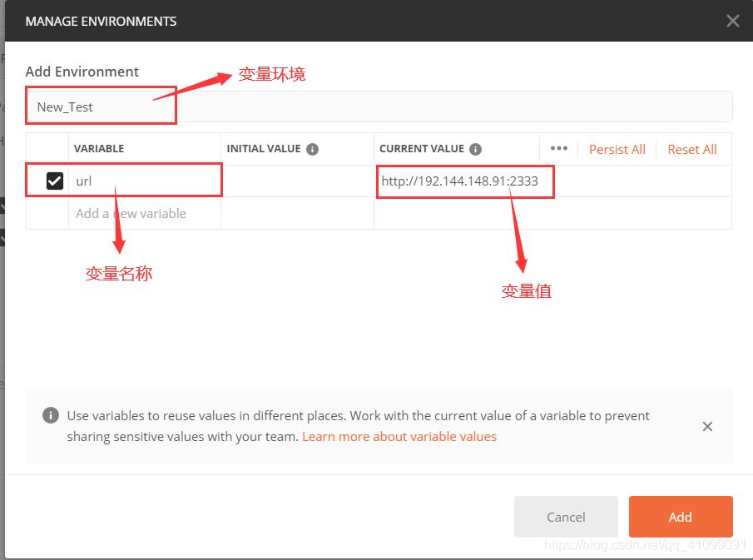Click the INITIAL VALUE column header
The width and height of the screenshot is (753, 560).
coord(263,149)
